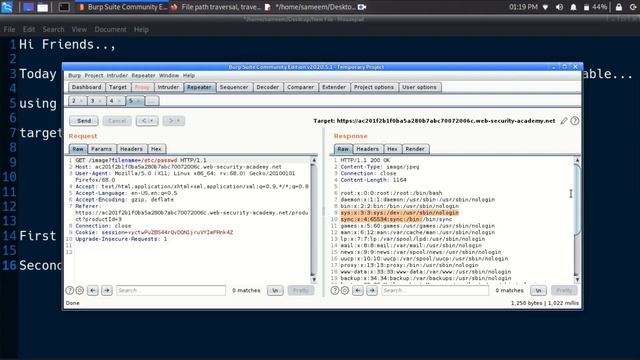Add a new Repeater tab with the ... tab

(152, 101)
